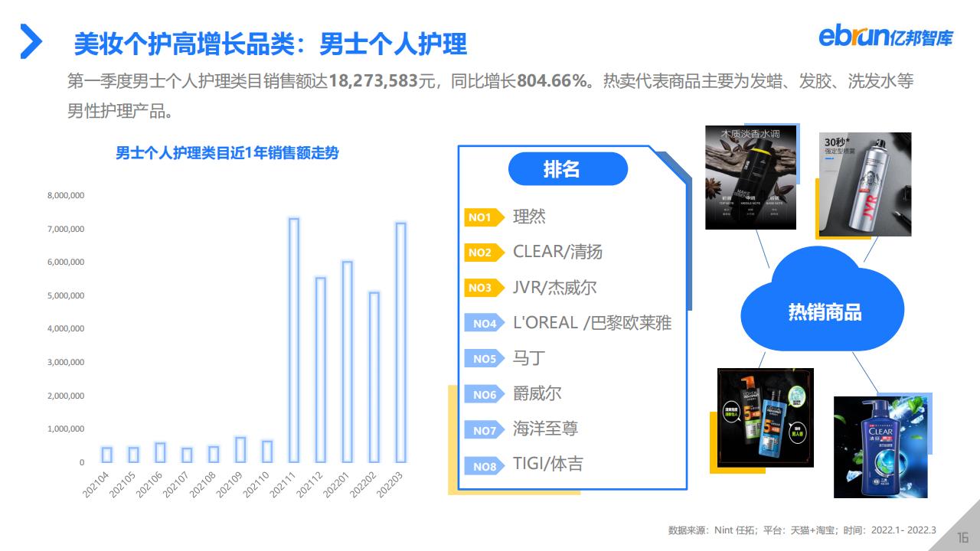Image resolution: width=980 pixels, height=551 pixels.
Task: Click the 2,000,000 y-axis label
Action: [x=66, y=396]
